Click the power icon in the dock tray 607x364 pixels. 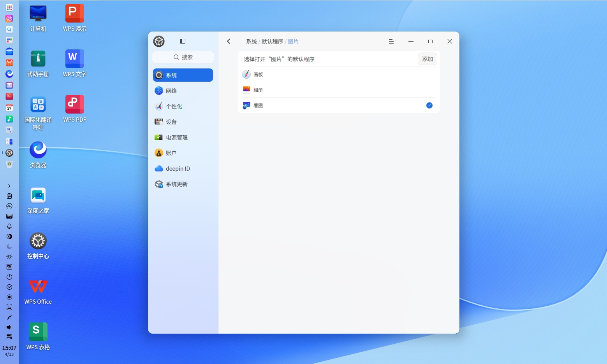pyautogui.click(x=9, y=277)
